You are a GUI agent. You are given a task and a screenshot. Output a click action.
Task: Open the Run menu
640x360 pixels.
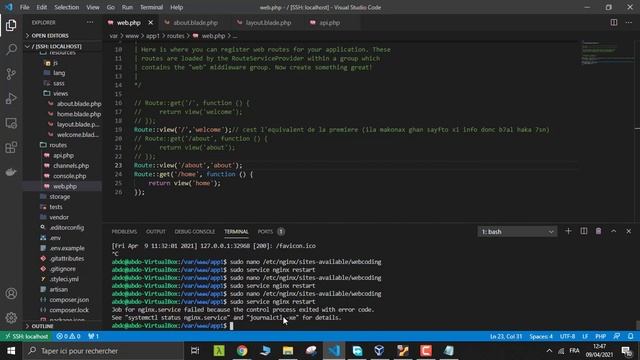[127, 7]
